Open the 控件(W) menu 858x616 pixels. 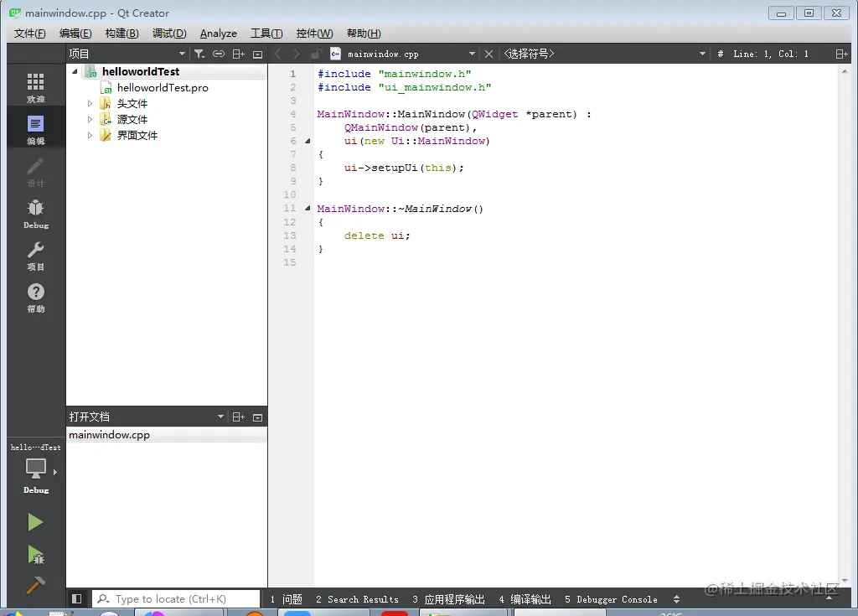tap(315, 34)
